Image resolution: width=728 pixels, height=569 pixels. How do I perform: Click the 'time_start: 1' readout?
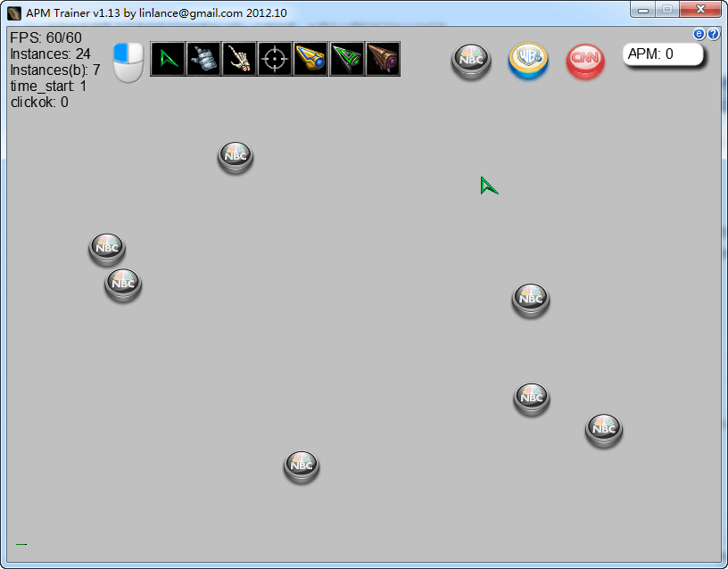click(x=48, y=86)
